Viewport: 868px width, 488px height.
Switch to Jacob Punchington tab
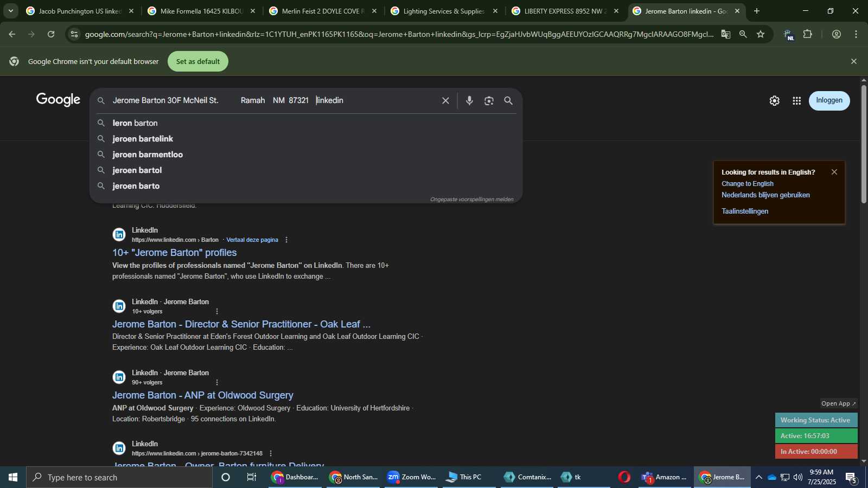click(80, 11)
